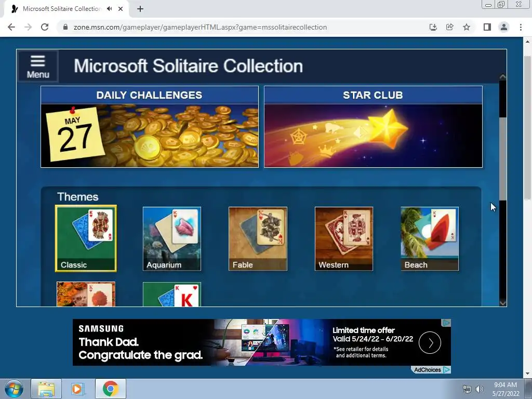This screenshot has height=399, width=532.
Task: Click the Show desktop strip
Action: click(x=528, y=389)
